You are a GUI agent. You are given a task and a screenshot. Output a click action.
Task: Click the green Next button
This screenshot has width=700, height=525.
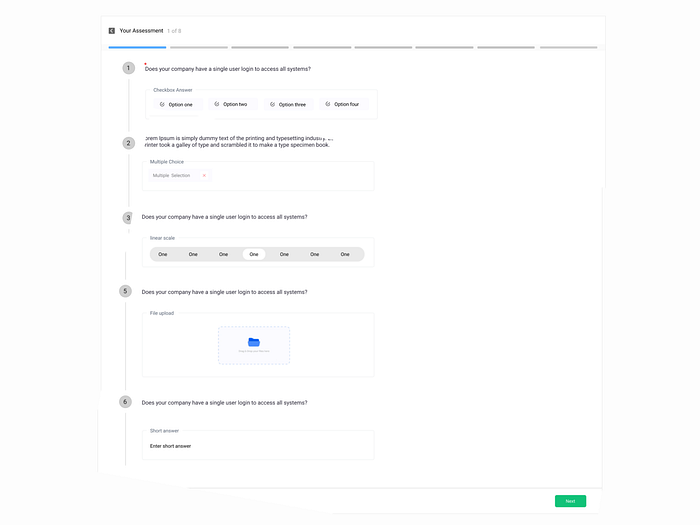[x=571, y=501]
